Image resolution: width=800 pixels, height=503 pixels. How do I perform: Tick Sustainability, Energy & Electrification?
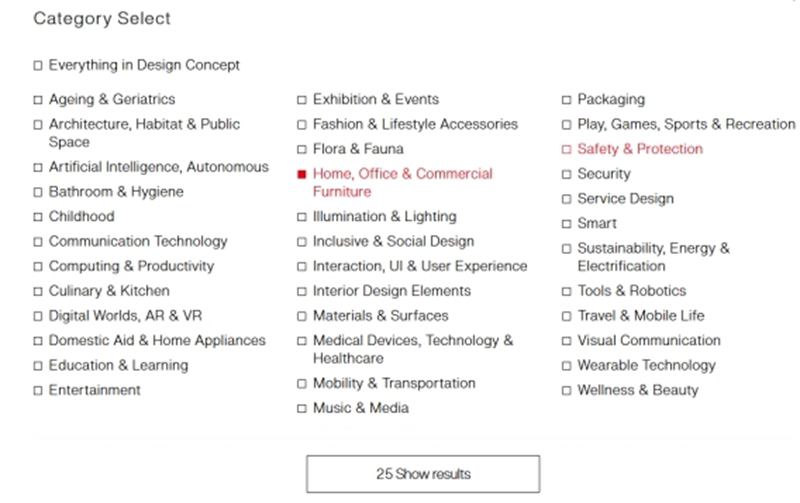click(567, 249)
